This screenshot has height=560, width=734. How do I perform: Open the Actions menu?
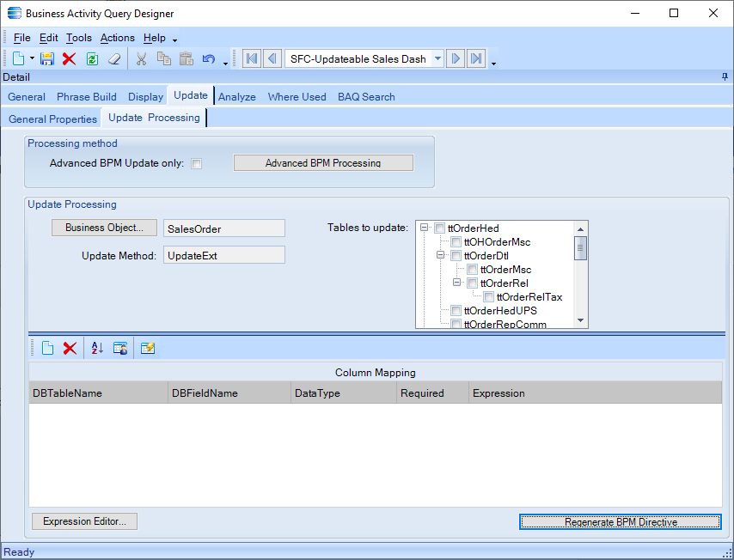[118, 38]
